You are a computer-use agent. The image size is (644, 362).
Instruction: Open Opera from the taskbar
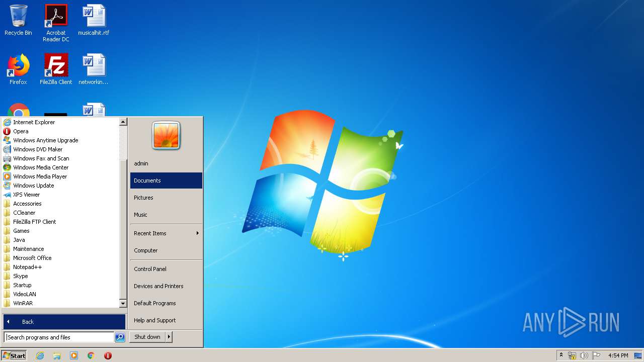108,355
